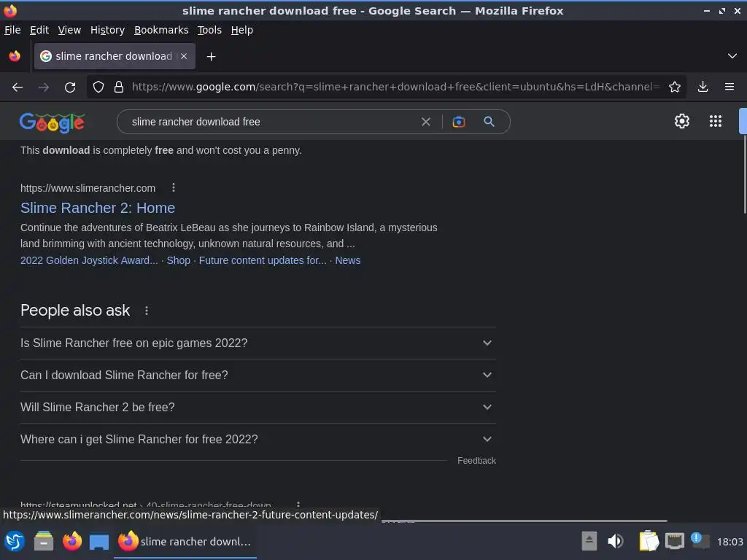The width and height of the screenshot is (747, 560).
Task: Open file manager from taskbar
Action: tap(43, 542)
